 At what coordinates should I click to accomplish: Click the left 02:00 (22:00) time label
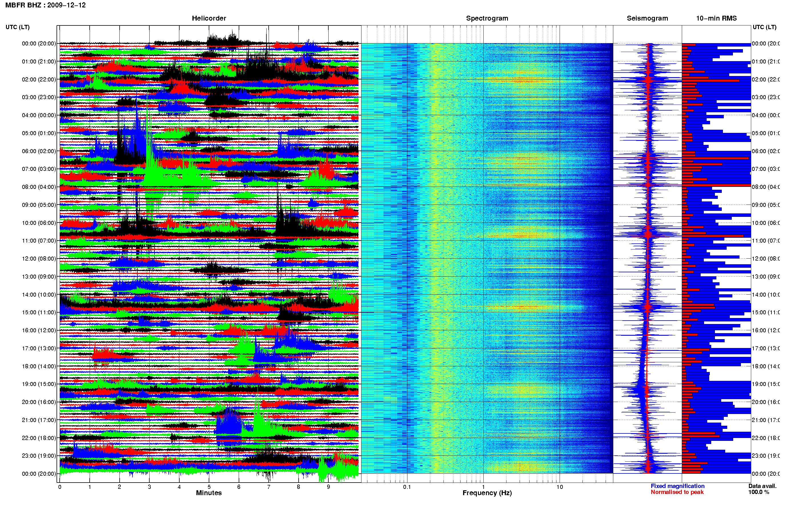(x=39, y=79)
